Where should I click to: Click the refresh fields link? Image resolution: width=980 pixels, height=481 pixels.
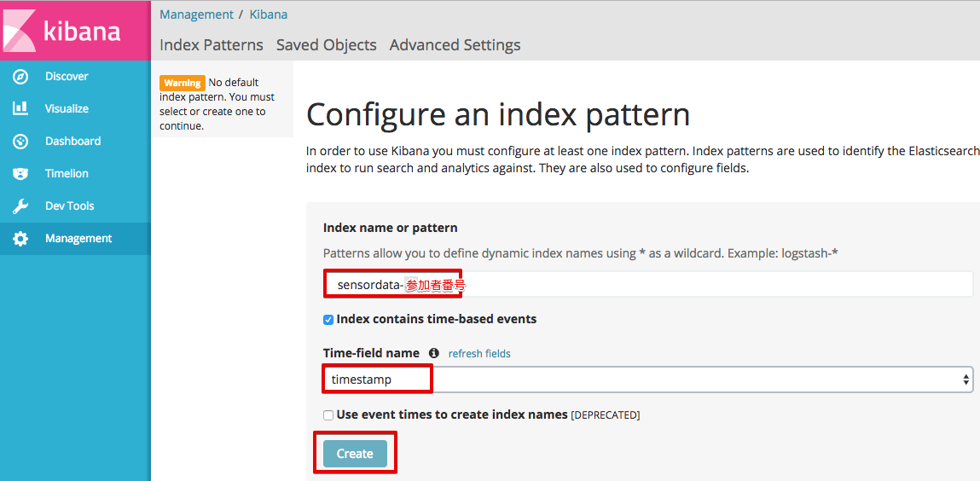(x=479, y=354)
